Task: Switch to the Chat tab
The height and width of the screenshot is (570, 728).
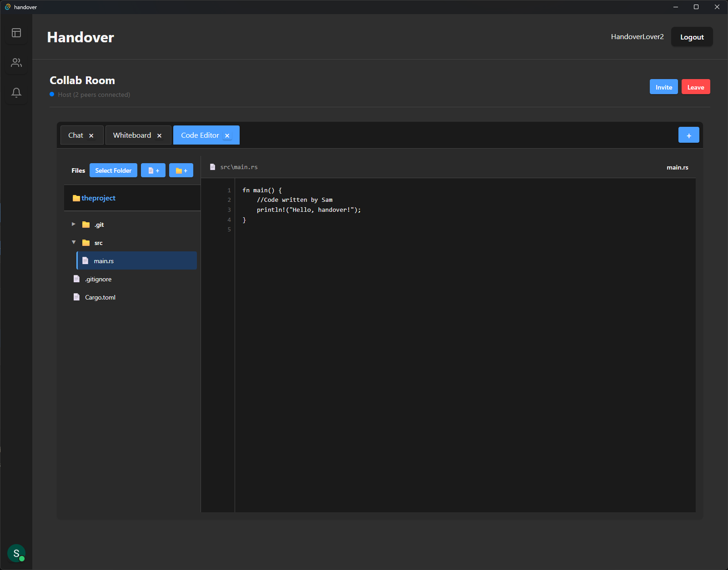Action: click(x=76, y=135)
